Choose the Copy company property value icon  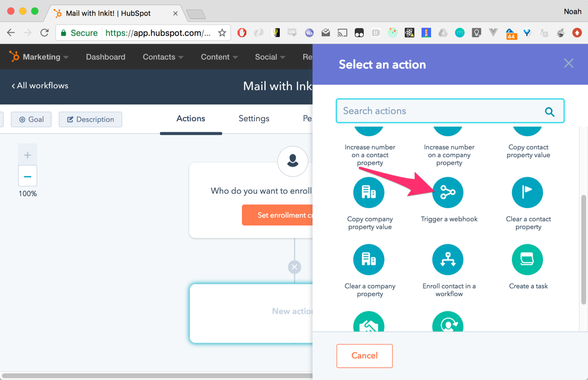(368, 193)
